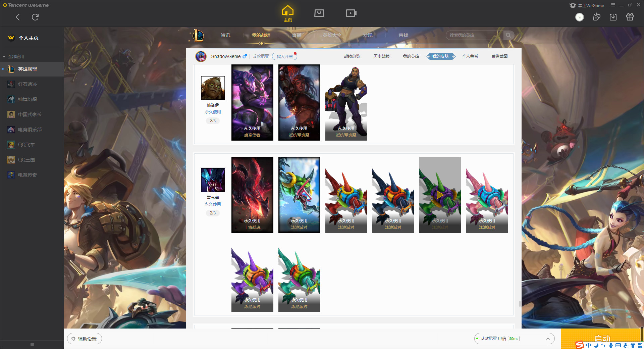Open the 上古战魂 skin card
The width and height of the screenshot is (644, 349).
pyautogui.click(x=252, y=195)
